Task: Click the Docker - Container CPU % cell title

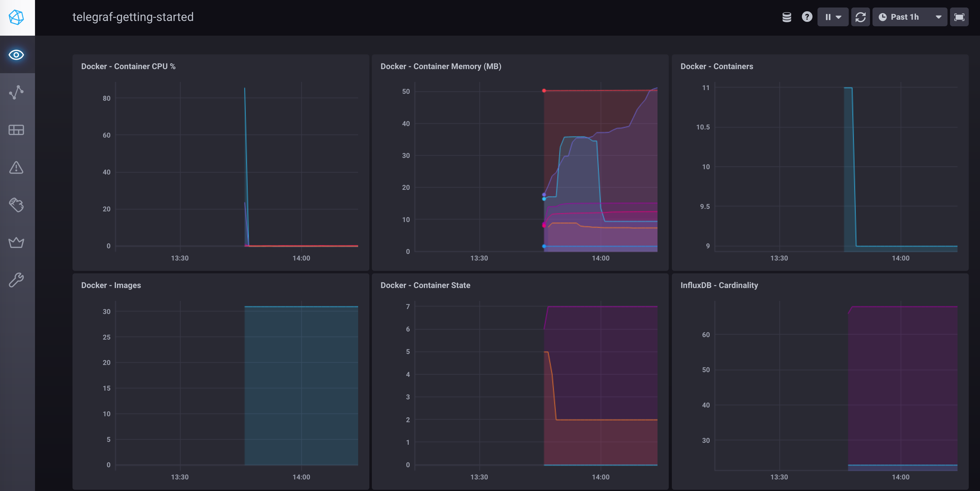Action: click(128, 66)
